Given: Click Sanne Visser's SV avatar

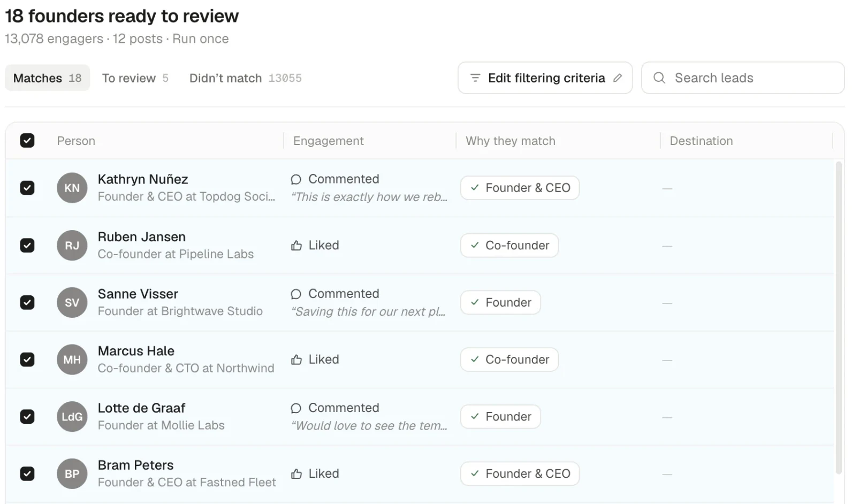Looking at the screenshot, I should [x=72, y=302].
